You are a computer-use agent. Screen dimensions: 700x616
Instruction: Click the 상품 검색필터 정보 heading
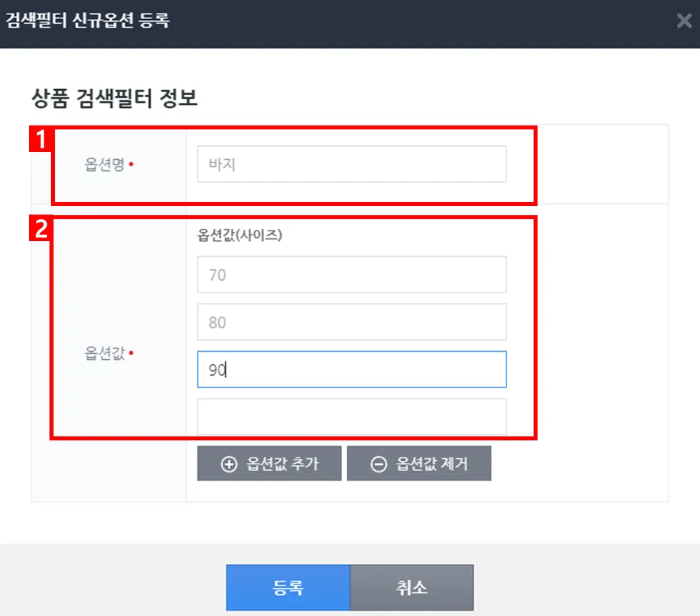(x=114, y=100)
